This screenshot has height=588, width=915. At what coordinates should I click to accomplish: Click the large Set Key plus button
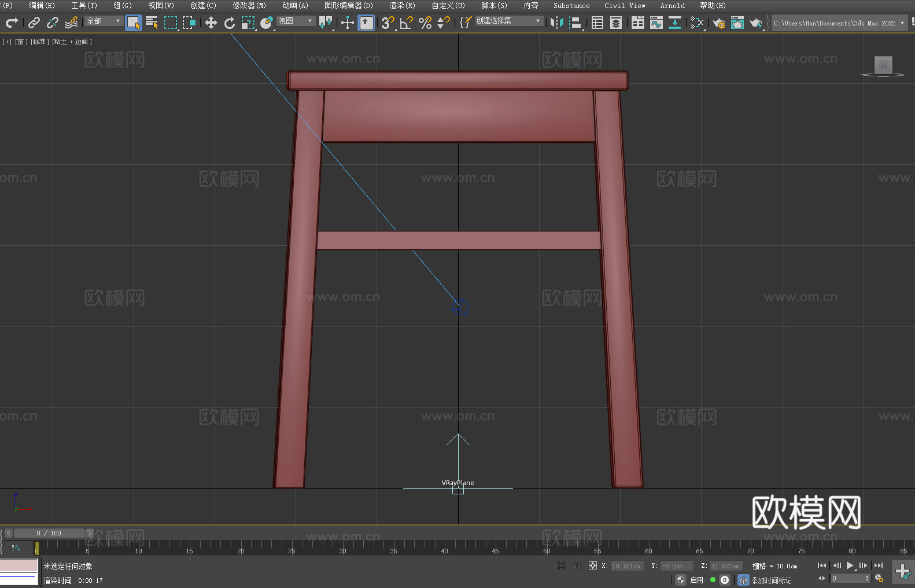coord(902,572)
